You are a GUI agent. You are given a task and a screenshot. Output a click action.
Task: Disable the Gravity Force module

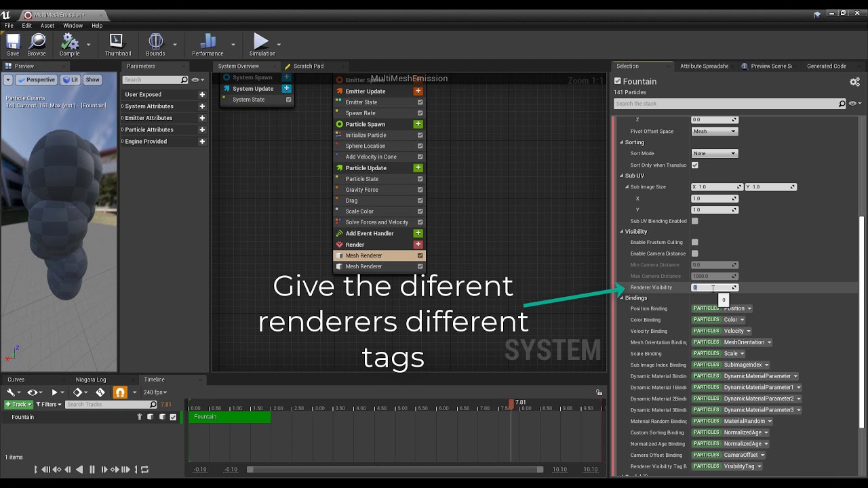(x=420, y=190)
